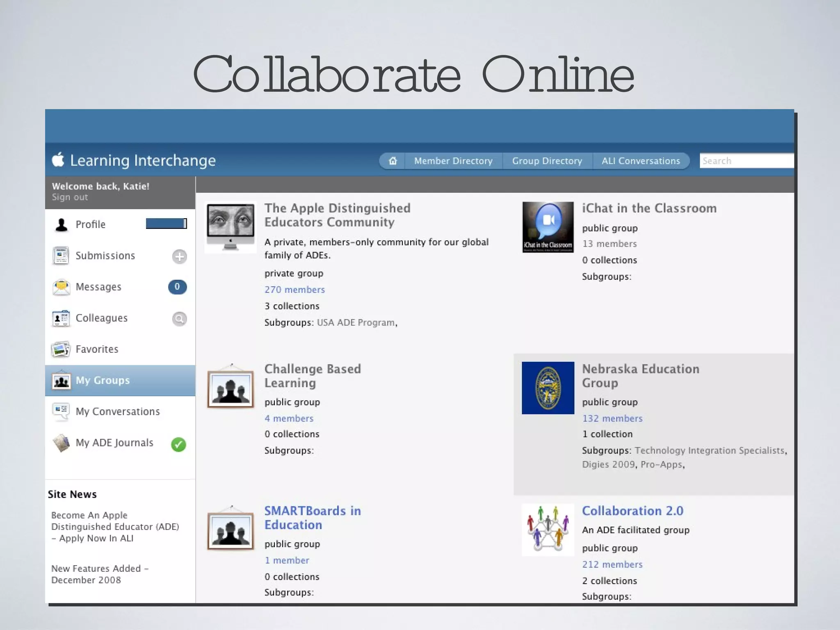Click the My ADE Journals notebook icon
This screenshot has width=840, height=630.
click(x=62, y=443)
